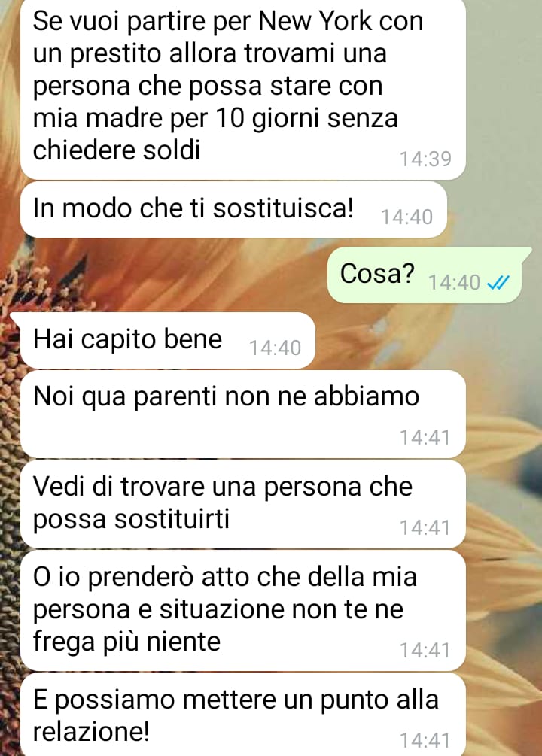Click the 14:40 timestamp beside 'Cosa?'
542x756 pixels.
tap(454, 283)
